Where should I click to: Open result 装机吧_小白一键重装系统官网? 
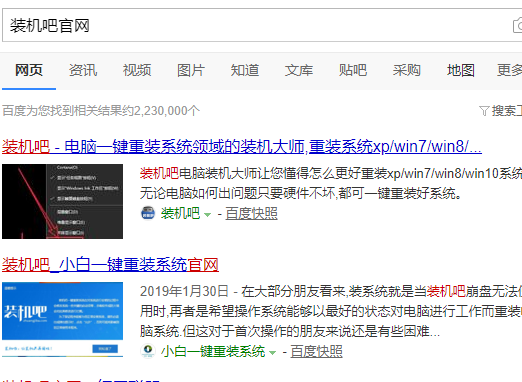[x=110, y=265]
